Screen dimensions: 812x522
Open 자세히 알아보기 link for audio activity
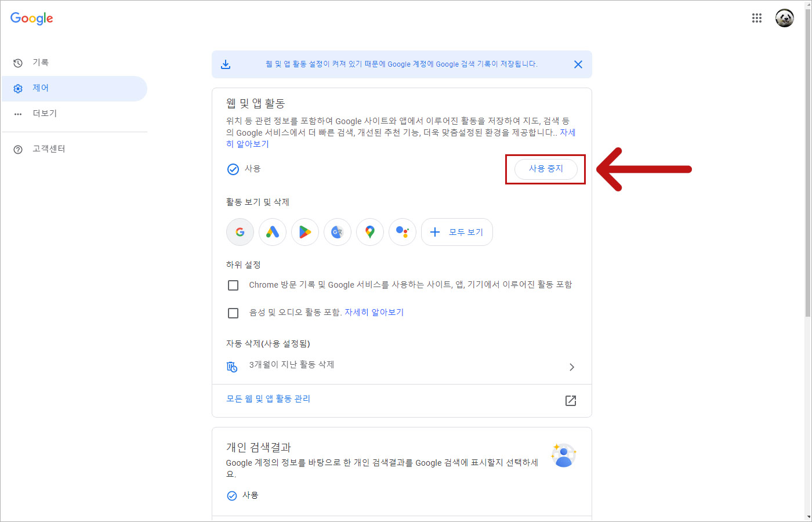click(374, 312)
